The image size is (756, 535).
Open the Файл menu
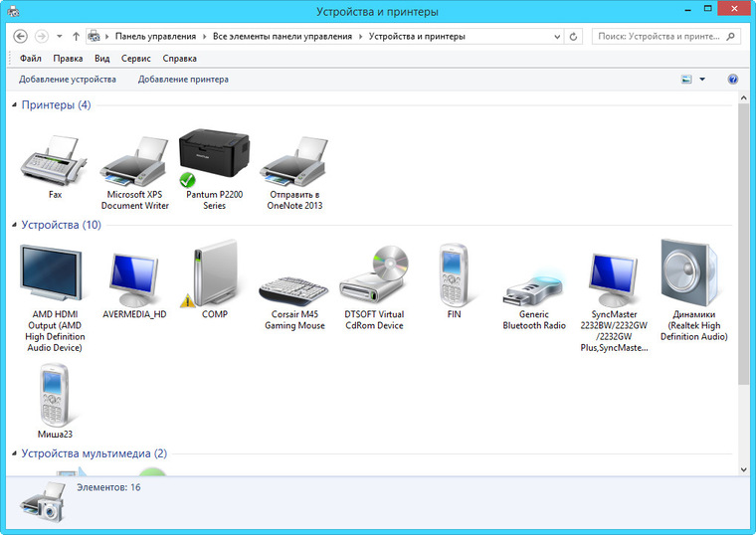click(31, 59)
